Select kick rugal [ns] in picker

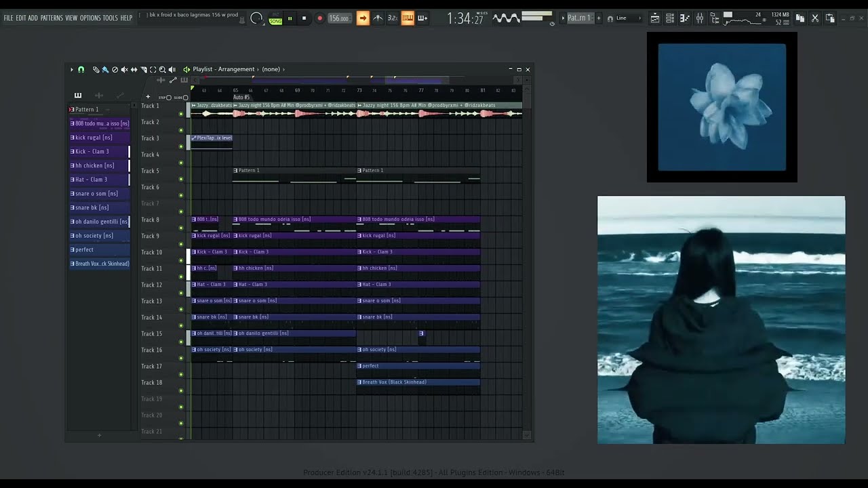(x=99, y=138)
